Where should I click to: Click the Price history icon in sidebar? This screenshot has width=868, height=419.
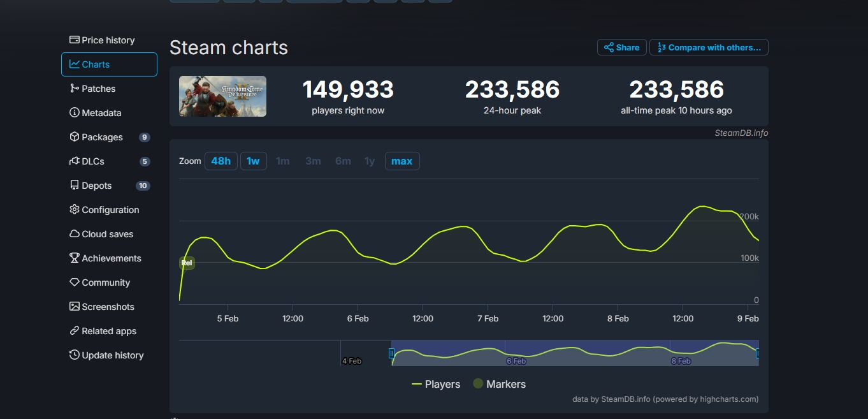coord(75,40)
